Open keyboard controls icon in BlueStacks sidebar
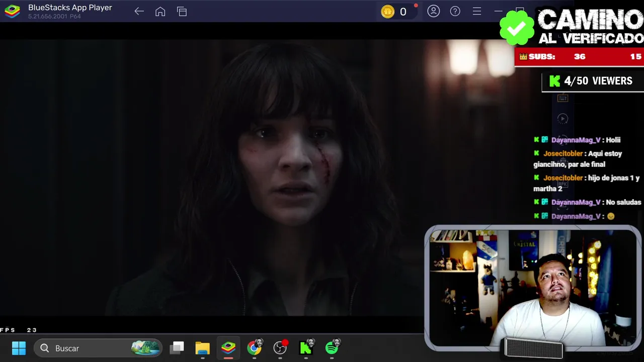The width and height of the screenshot is (644, 362). (x=562, y=98)
